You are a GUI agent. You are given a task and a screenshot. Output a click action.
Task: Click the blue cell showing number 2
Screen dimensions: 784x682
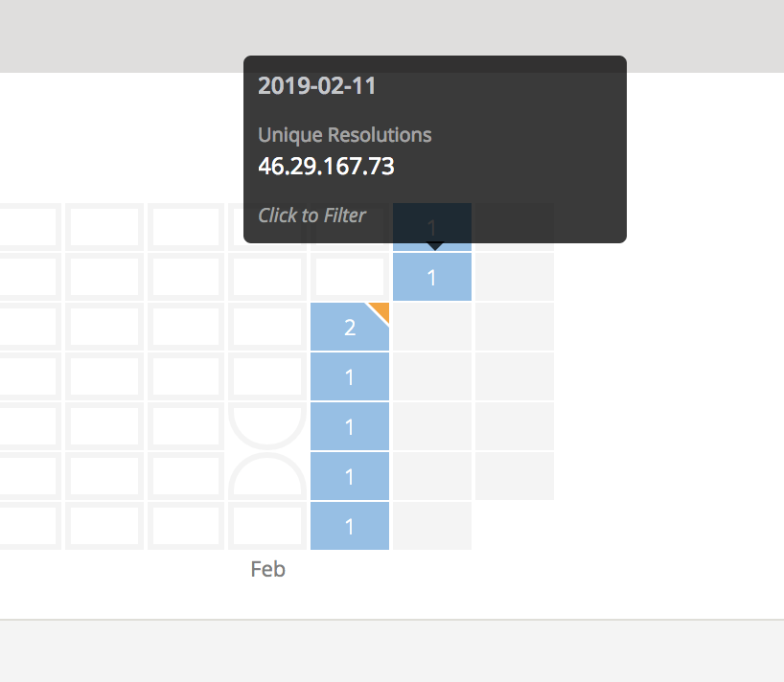[x=349, y=328]
